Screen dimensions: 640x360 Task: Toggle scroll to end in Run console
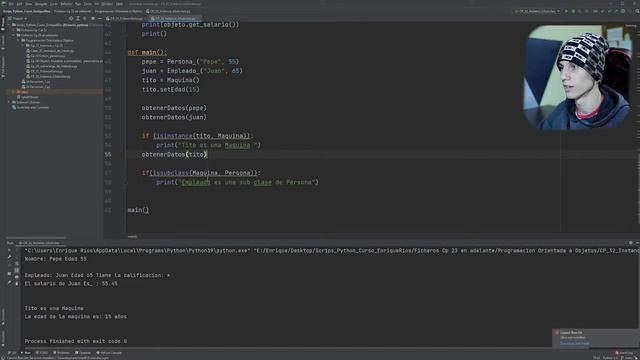click(16, 270)
